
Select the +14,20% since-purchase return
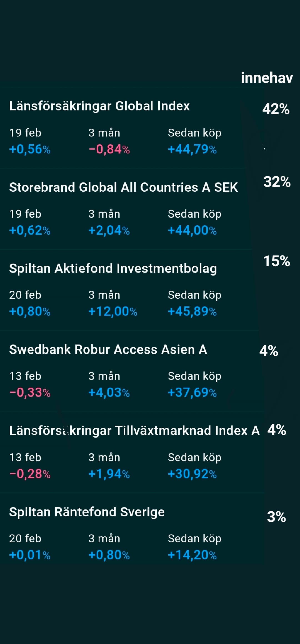click(192, 555)
